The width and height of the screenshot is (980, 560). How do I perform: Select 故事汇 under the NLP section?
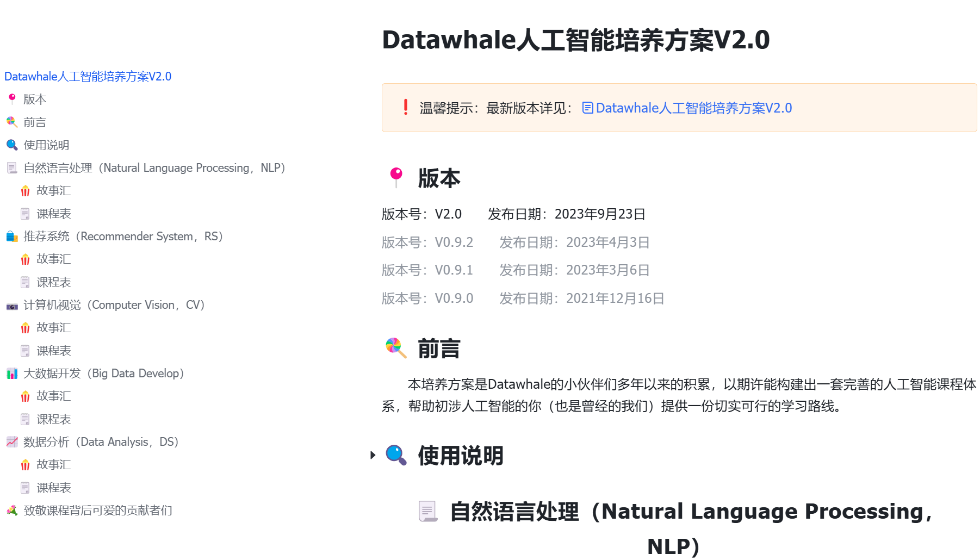tap(53, 191)
